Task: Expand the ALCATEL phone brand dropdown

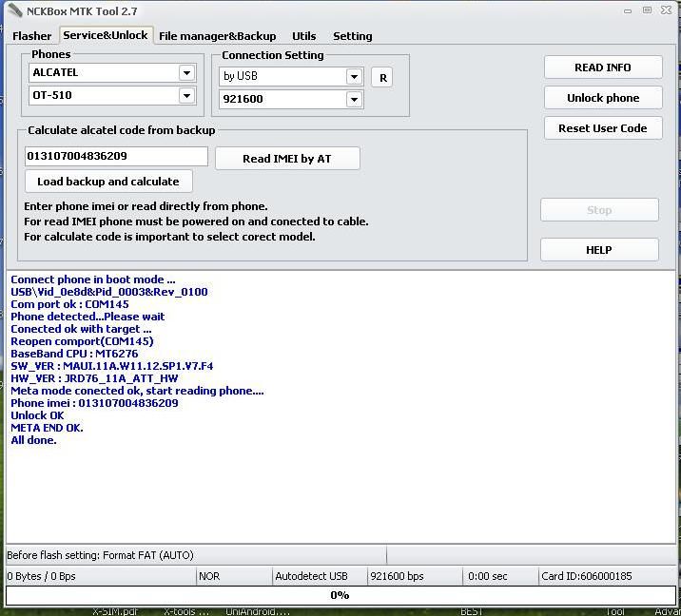Action: pos(186,73)
